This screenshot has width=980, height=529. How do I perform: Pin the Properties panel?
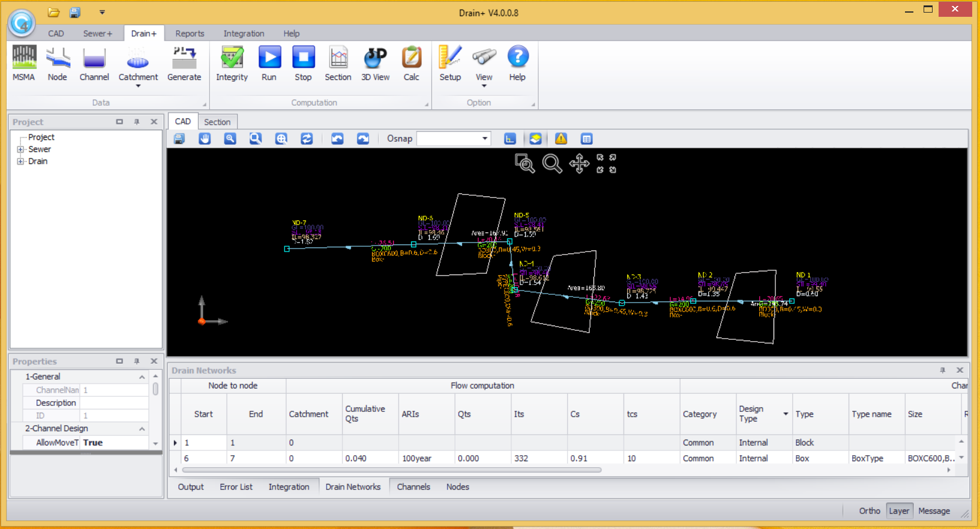click(x=137, y=361)
